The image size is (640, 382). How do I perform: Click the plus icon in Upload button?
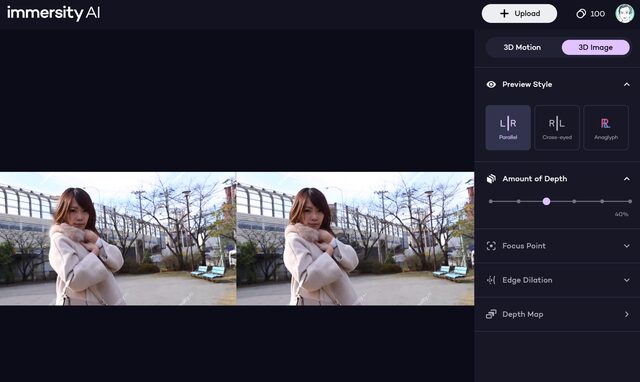pyautogui.click(x=504, y=13)
